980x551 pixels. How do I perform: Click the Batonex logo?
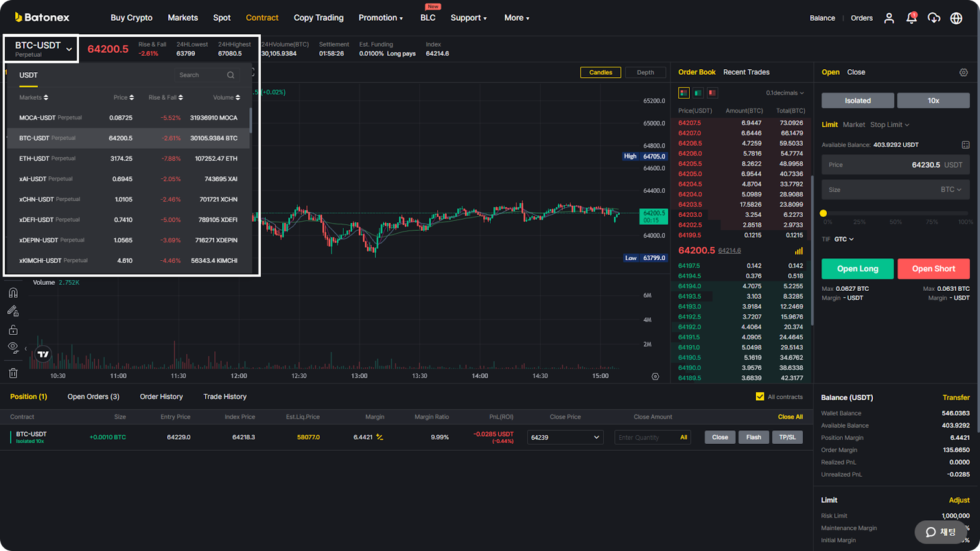click(x=42, y=17)
